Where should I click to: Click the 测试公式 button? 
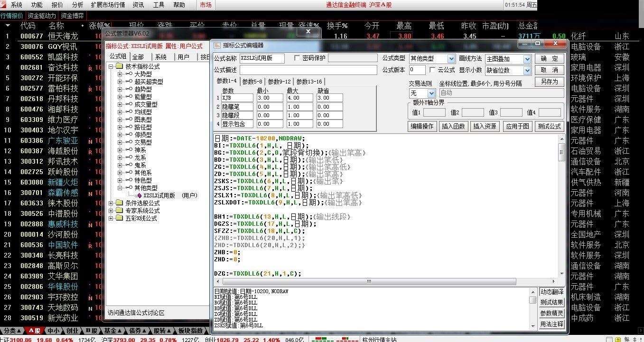[550, 127]
